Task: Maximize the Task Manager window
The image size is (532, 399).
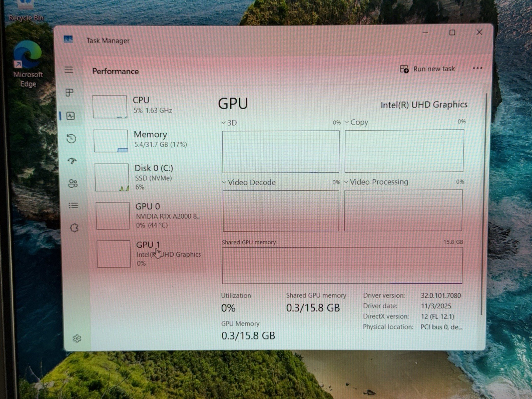Action: click(x=452, y=33)
